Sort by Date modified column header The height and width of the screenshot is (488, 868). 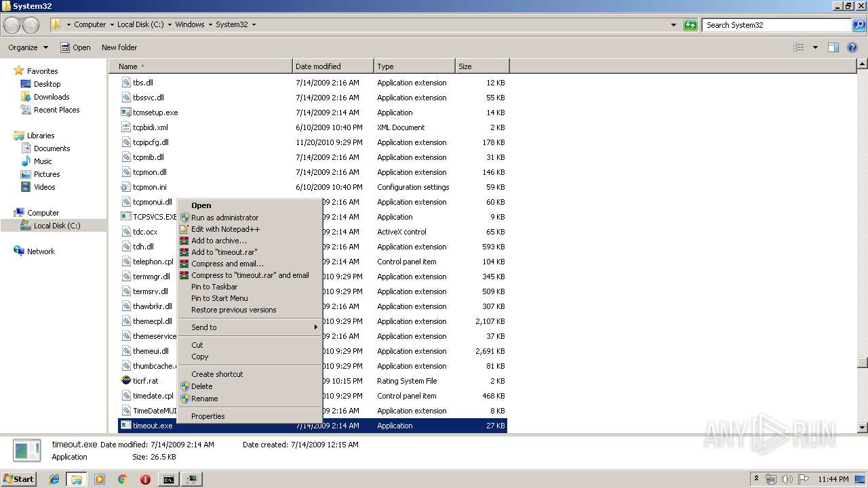click(x=333, y=66)
